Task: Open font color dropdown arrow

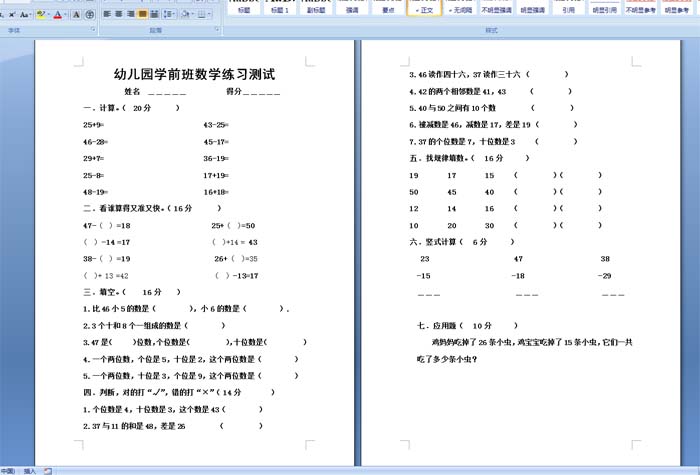Action: click(x=65, y=15)
